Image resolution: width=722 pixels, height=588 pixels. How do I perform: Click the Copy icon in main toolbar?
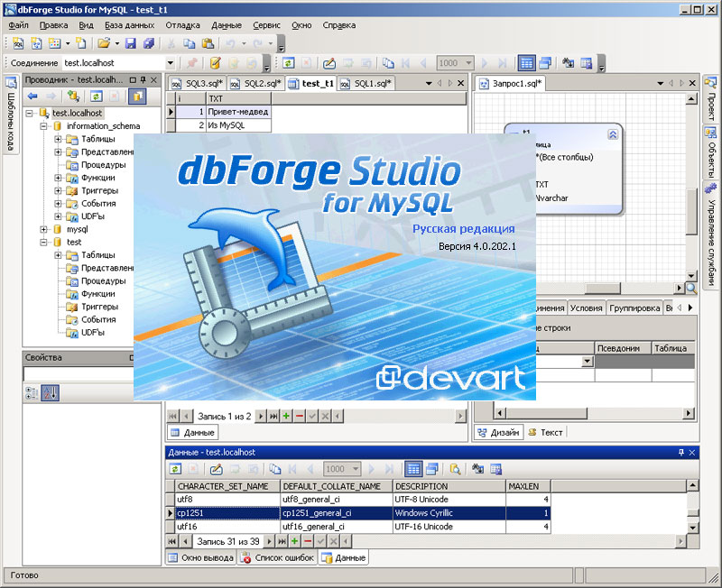[190, 43]
